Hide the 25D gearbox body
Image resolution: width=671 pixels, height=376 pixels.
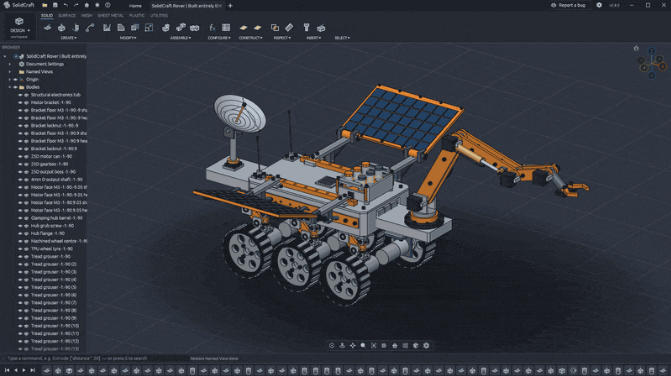tap(20, 164)
